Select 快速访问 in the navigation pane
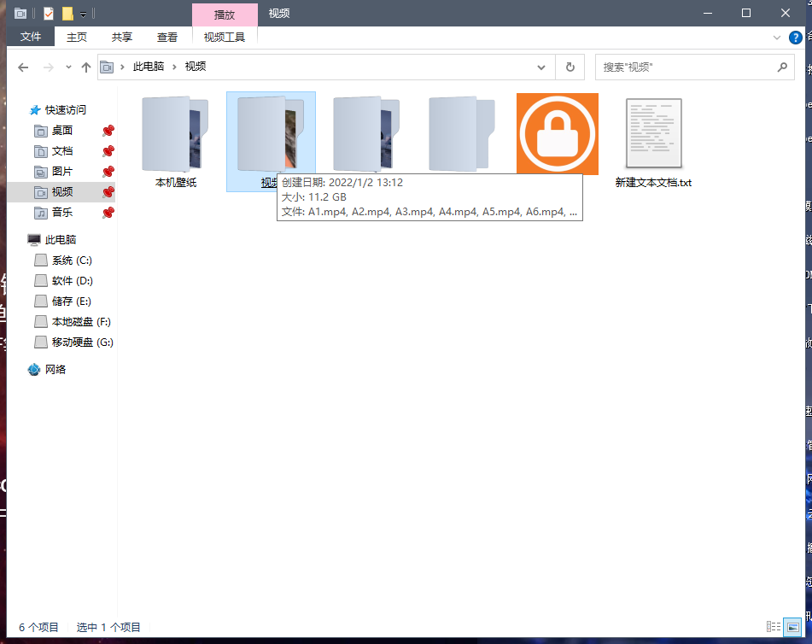The height and width of the screenshot is (644, 812). click(x=65, y=110)
